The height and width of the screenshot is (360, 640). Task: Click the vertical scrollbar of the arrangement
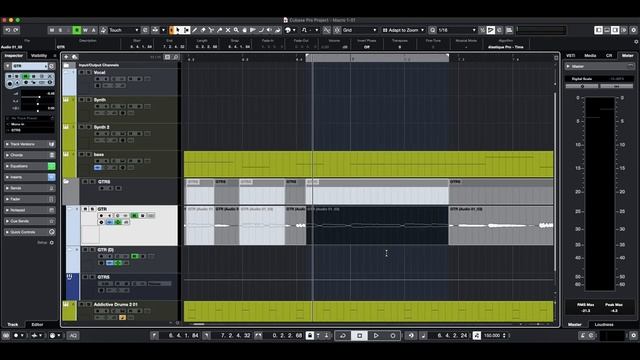[x=555, y=182]
